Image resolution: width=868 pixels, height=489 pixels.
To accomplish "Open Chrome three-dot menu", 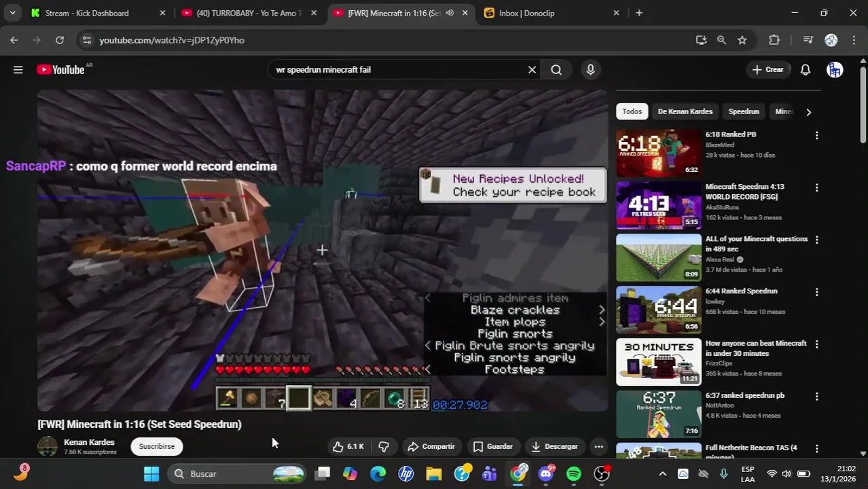I will click(853, 40).
